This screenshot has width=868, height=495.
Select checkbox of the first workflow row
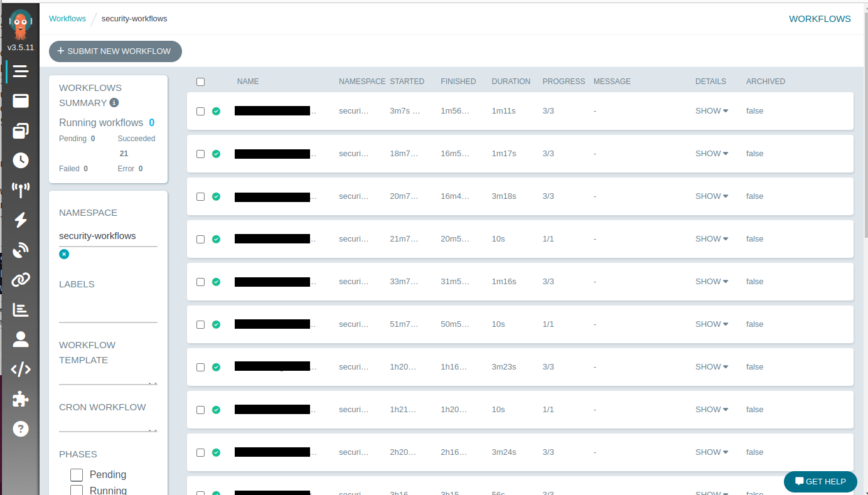[200, 111]
